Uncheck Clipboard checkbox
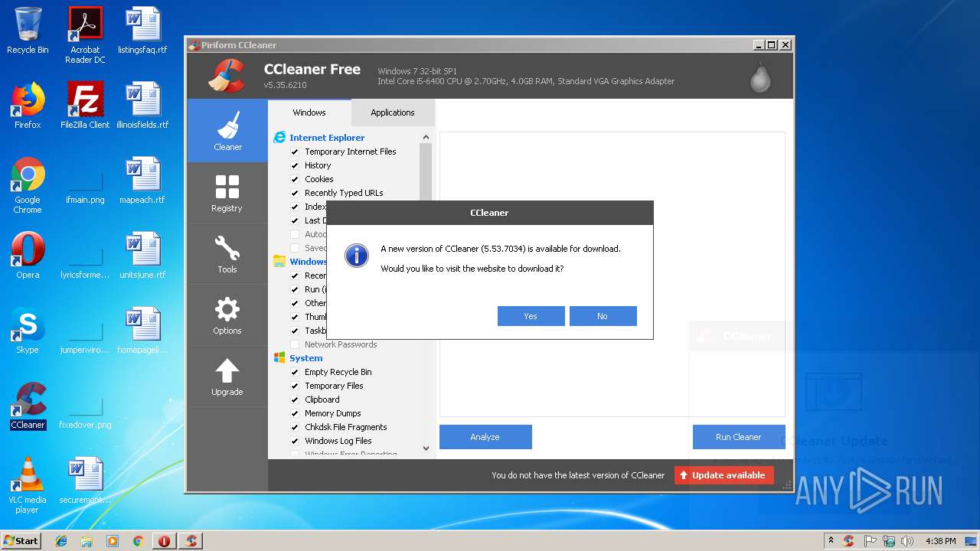 pos(295,399)
